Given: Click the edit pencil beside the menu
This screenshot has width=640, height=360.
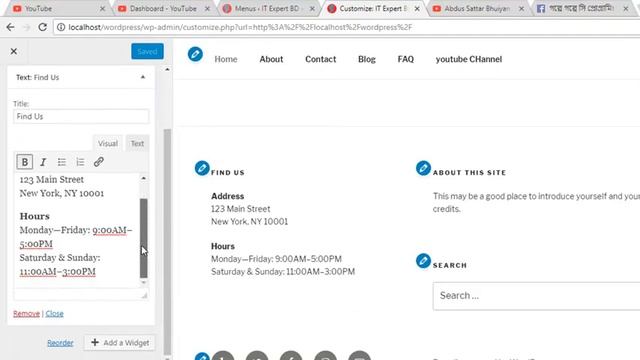Looking at the screenshot, I should click(195, 54).
